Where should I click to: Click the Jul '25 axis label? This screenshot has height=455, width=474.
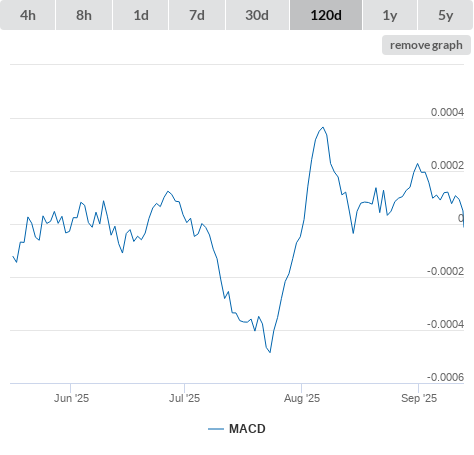click(184, 398)
